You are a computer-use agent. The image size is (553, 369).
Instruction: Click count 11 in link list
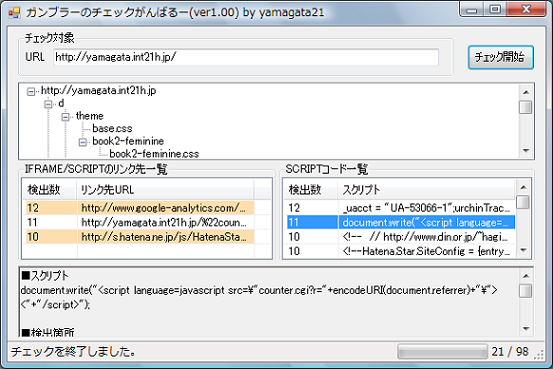32,223
